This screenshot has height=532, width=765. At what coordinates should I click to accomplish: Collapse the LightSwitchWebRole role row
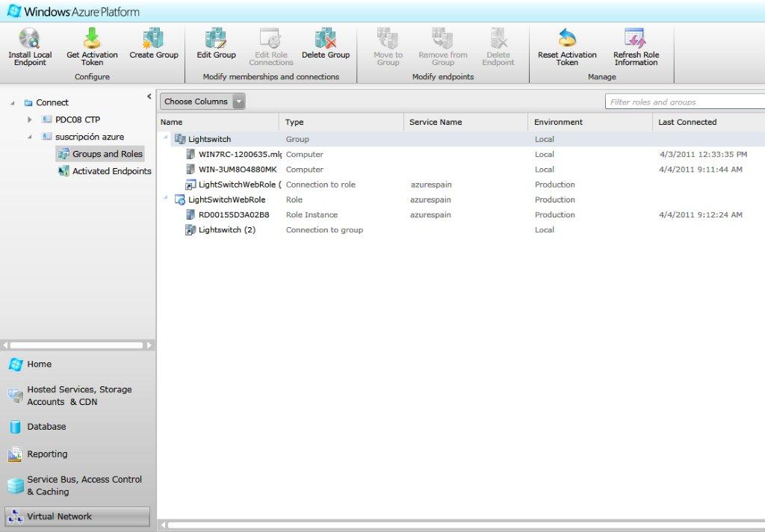[165, 198]
